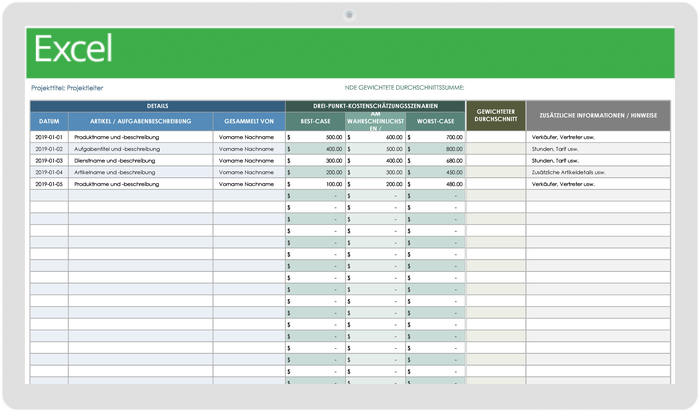Image resolution: width=700 pixels, height=412 pixels.
Task: Select 'Stunden, Tarif usw.' in 2019-01-03 row
Action: (598, 161)
